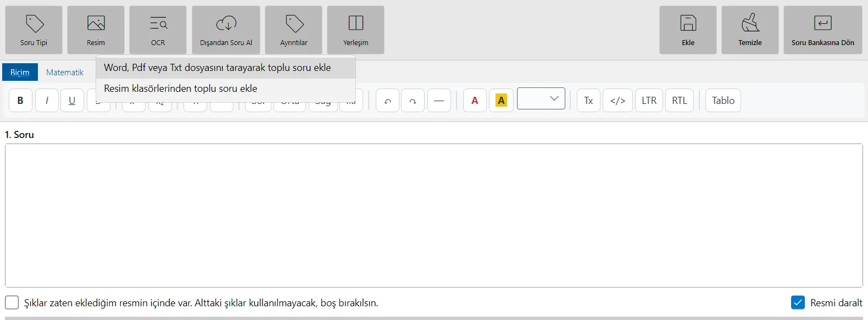Set text direction to LTR
Screen dimensions: 868x320
[649, 101]
